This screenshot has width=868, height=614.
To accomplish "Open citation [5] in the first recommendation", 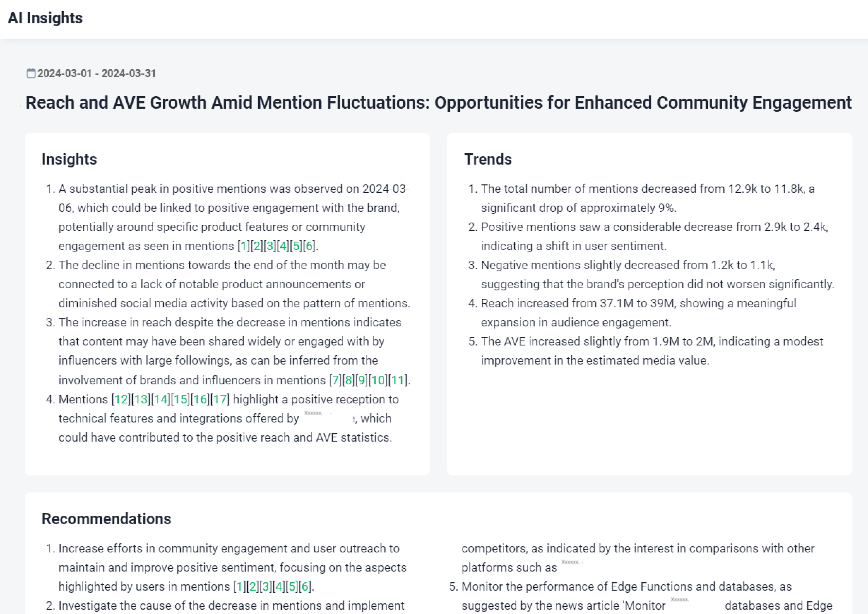I will tap(292, 587).
